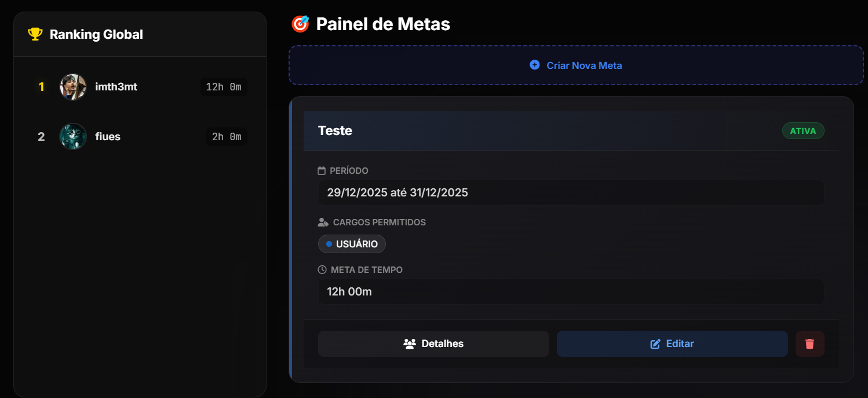Click the people icon in Detalhes button
This screenshot has height=398, width=868.
tap(410, 344)
